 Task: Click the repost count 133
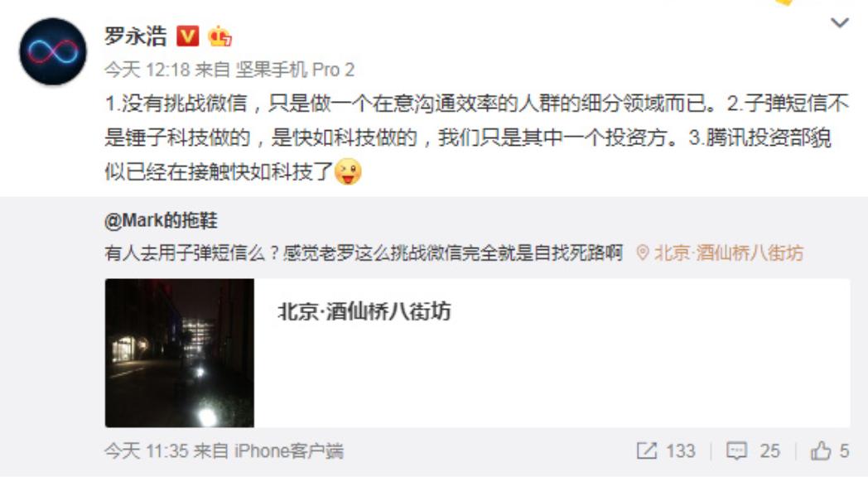pyautogui.click(x=680, y=451)
